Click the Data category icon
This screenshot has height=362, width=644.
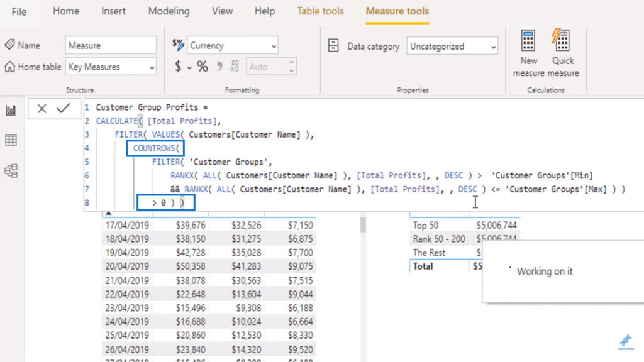(333, 45)
